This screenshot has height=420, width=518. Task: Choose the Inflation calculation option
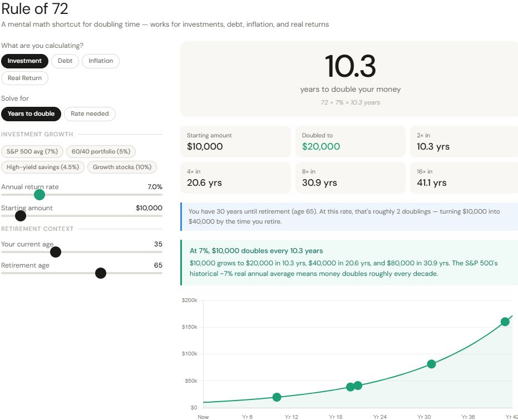[101, 61]
